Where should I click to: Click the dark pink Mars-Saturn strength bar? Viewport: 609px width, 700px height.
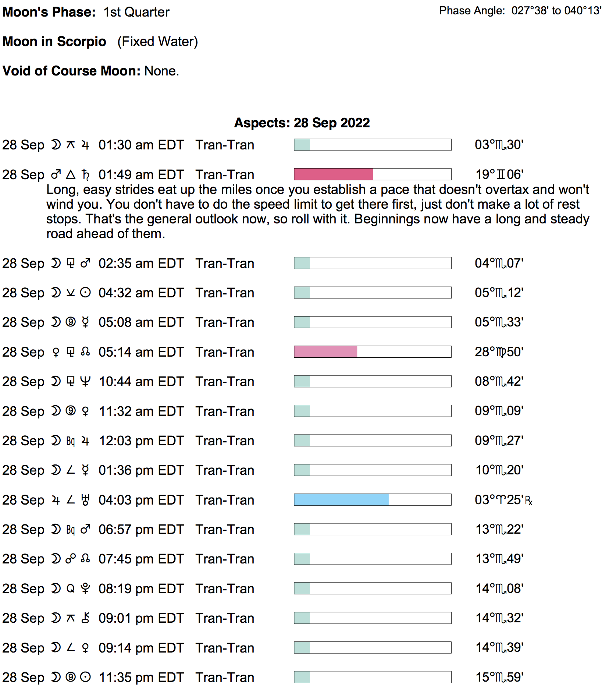(x=333, y=174)
